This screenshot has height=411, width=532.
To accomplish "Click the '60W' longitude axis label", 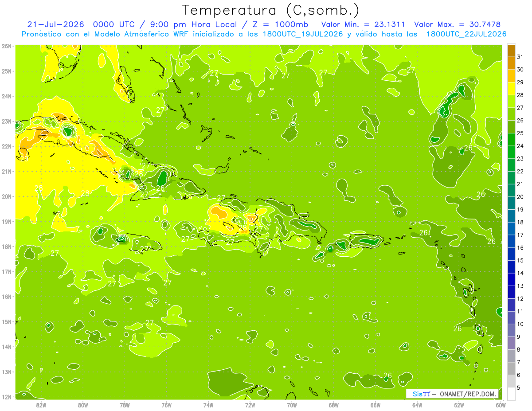I will click(501, 405).
